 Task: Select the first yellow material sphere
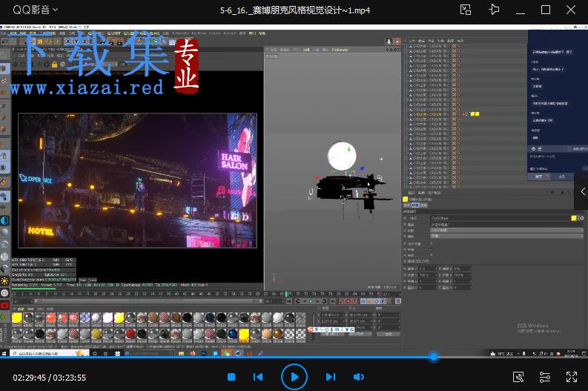point(17,318)
